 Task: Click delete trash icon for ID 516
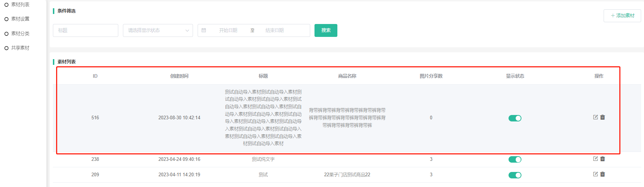click(603, 117)
